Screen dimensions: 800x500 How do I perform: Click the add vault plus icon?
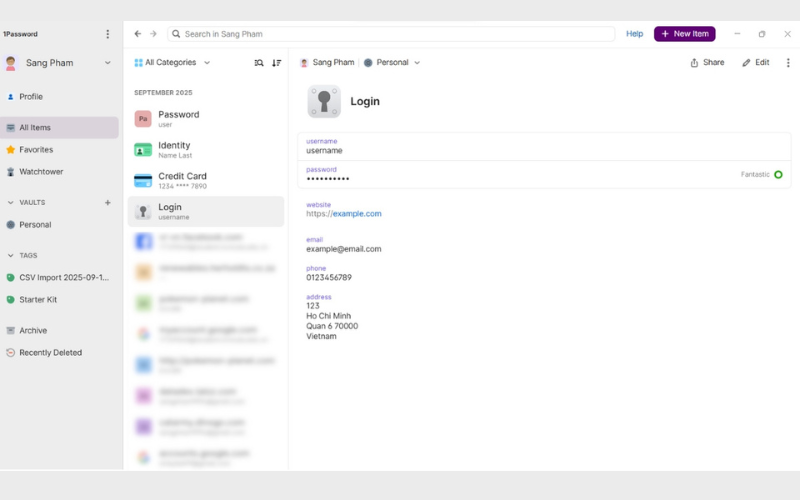(x=108, y=202)
